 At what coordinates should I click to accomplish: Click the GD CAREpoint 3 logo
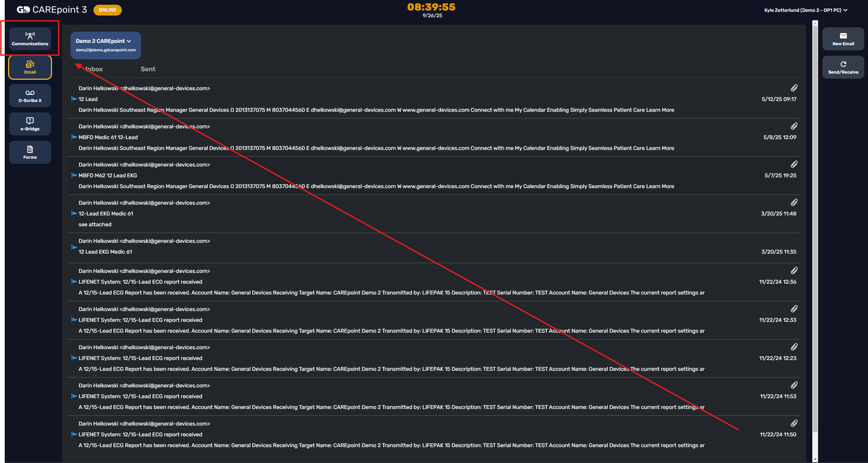pyautogui.click(x=52, y=10)
